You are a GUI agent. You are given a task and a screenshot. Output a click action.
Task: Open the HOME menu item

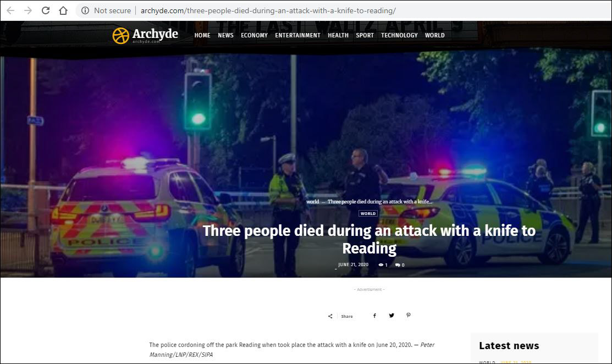(202, 35)
